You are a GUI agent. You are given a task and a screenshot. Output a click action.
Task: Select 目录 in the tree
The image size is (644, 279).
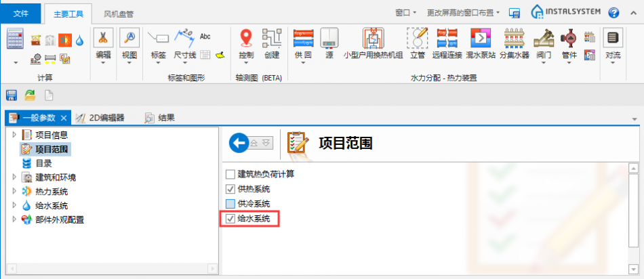(43, 163)
